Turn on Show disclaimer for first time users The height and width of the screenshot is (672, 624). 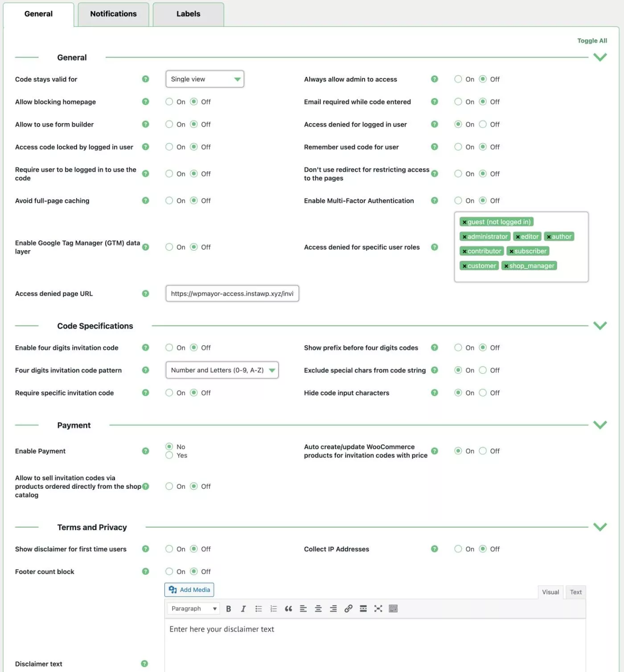click(x=169, y=549)
